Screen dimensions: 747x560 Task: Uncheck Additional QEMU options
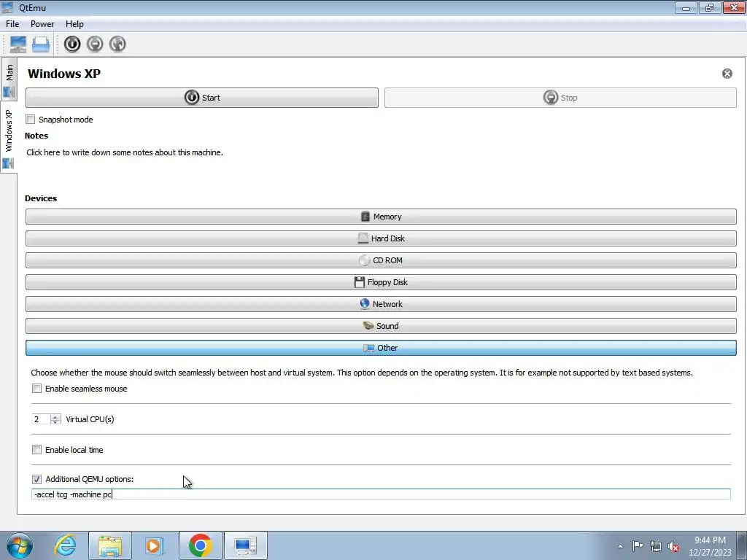(x=36, y=479)
